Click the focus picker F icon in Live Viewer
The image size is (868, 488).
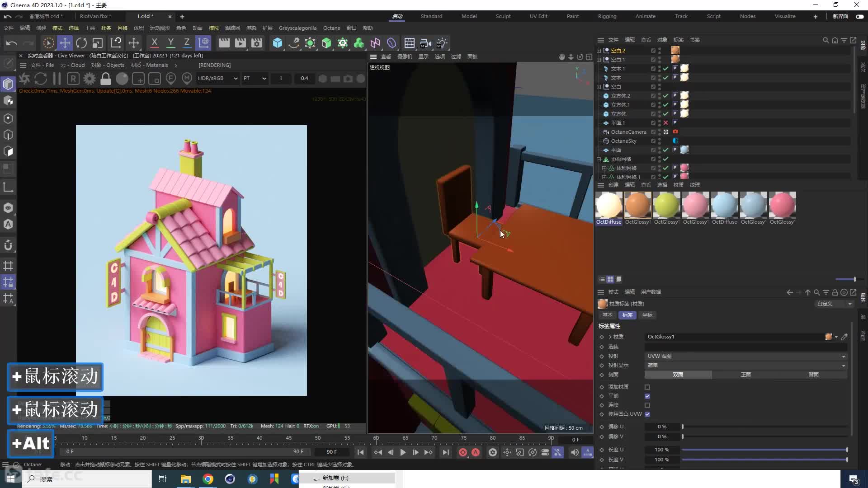pos(171,79)
